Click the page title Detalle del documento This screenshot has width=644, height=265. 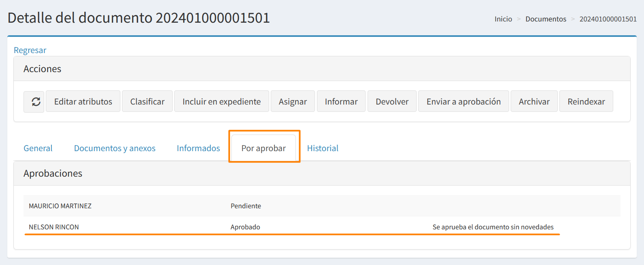[x=139, y=18]
